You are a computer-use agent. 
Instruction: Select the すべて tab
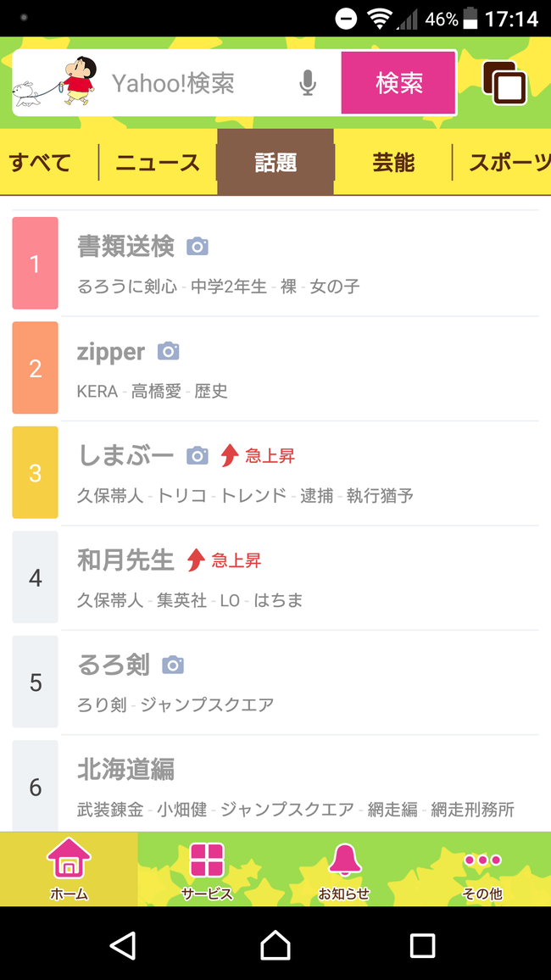coord(40,163)
